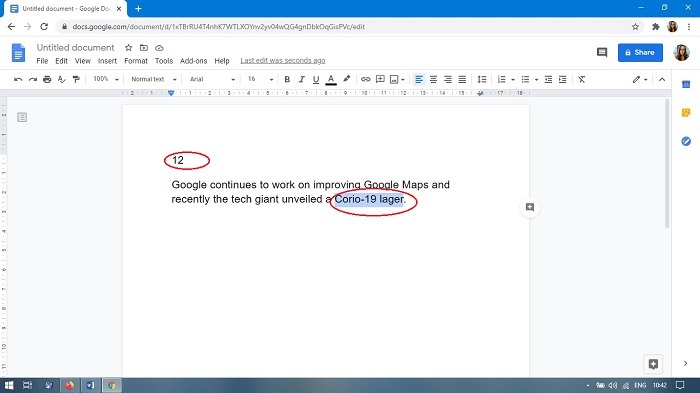Screen dimensions: 700x393
Task: Click the Redo icon in toolbar
Action: pyautogui.click(x=33, y=79)
